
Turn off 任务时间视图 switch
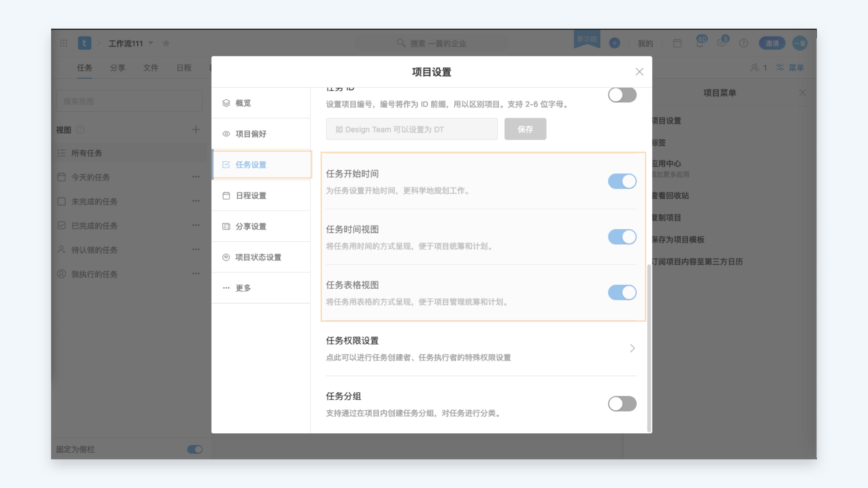coord(622,237)
